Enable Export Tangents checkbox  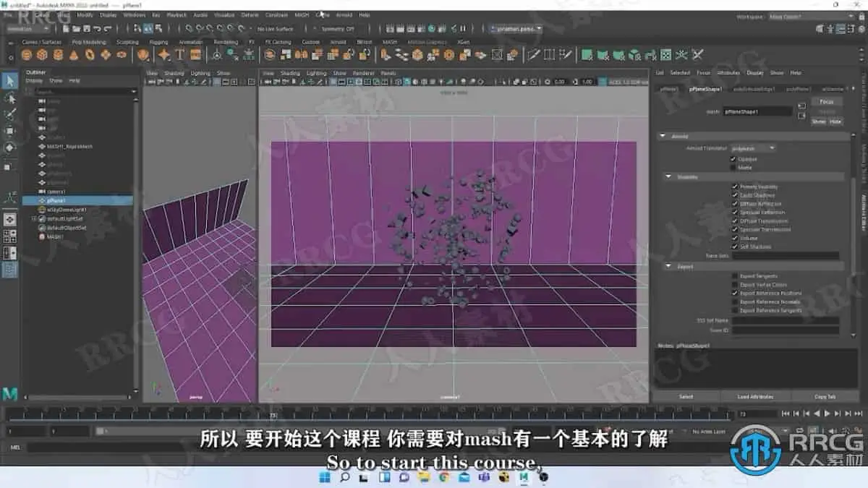735,276
